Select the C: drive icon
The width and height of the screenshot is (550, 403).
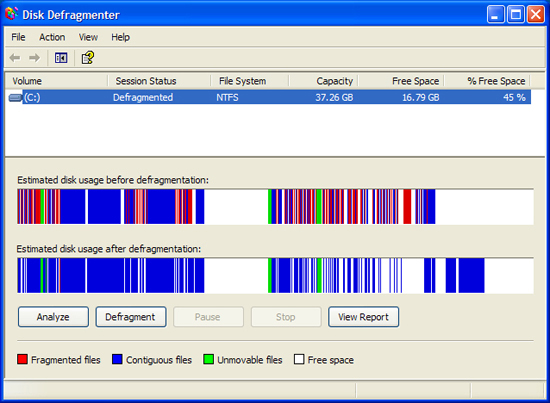[x=15, y=97]
